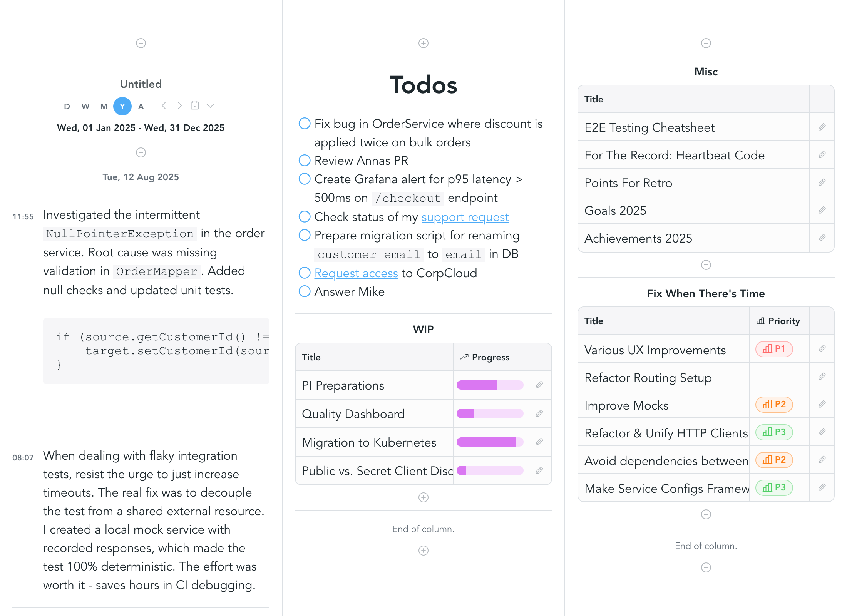Click paperclip on Various UX Improvements row
847x616 pixels.
822,349
